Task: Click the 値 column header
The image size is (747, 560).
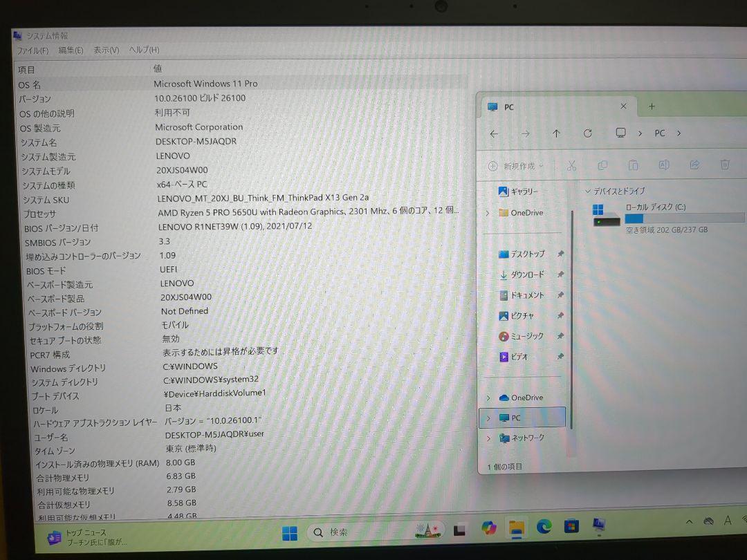Action: [158, 68]
